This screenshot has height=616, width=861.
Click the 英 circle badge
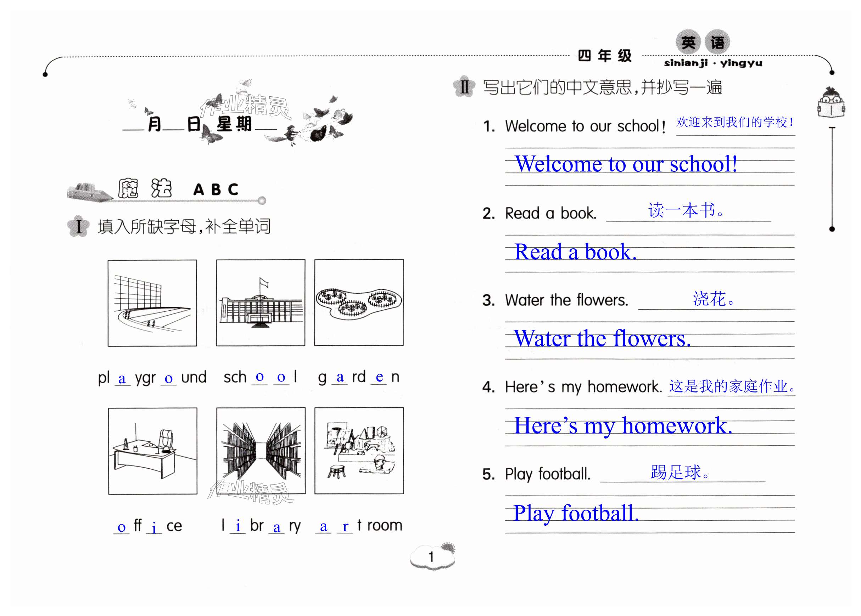pos(688,42)
